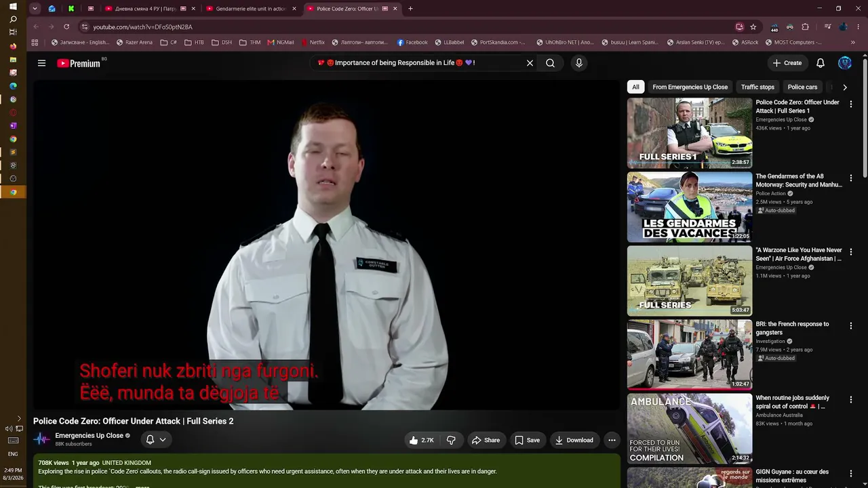Start voice search with the microphone

coord(578,63)
